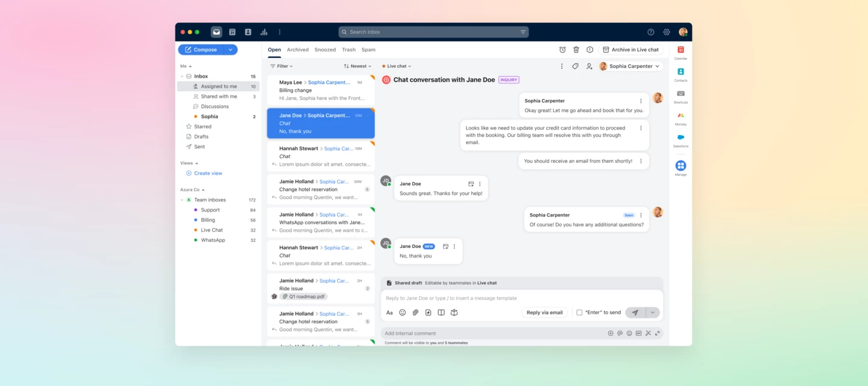Click the @ mention icon in comment bar
The width and height of the screenshot is (868, 386).
click(620, 333)
